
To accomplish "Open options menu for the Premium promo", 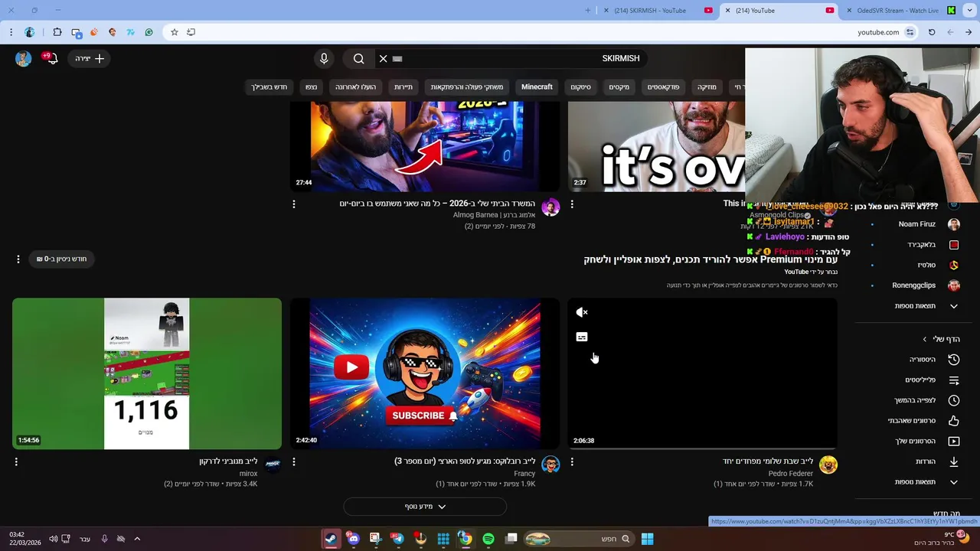I will (18, 259).
